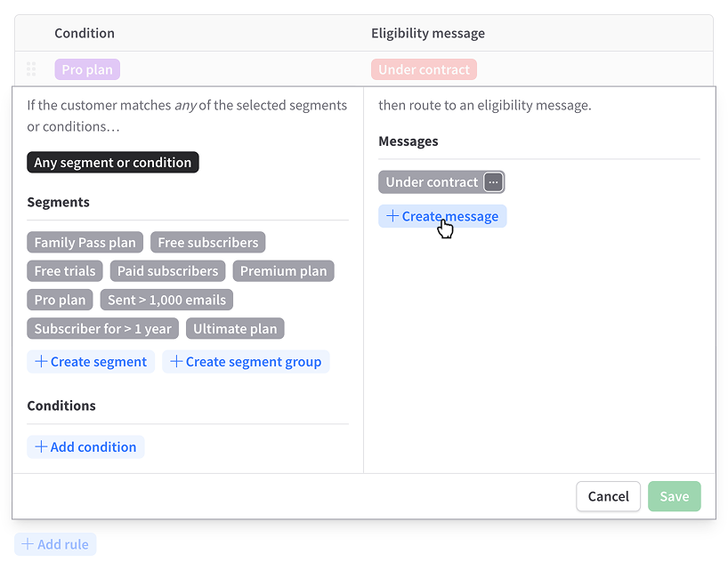Click the plus icon on Create segment group

[174, 361]
